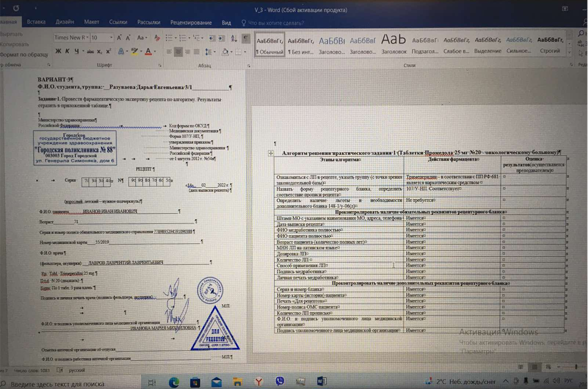Apply the Выделение style
This screenshot has height=389, width=588.
487,45
